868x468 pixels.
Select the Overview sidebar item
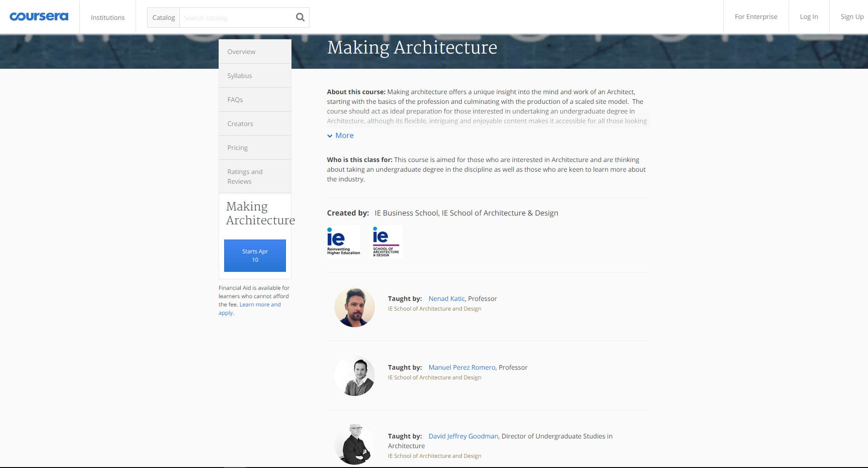255,52
